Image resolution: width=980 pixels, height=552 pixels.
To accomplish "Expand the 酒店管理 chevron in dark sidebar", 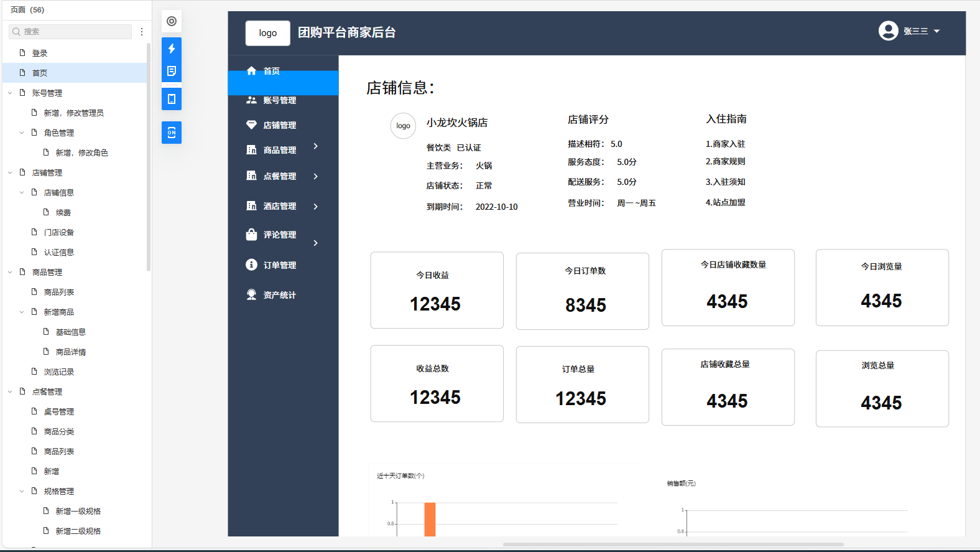I will point(316,207).
